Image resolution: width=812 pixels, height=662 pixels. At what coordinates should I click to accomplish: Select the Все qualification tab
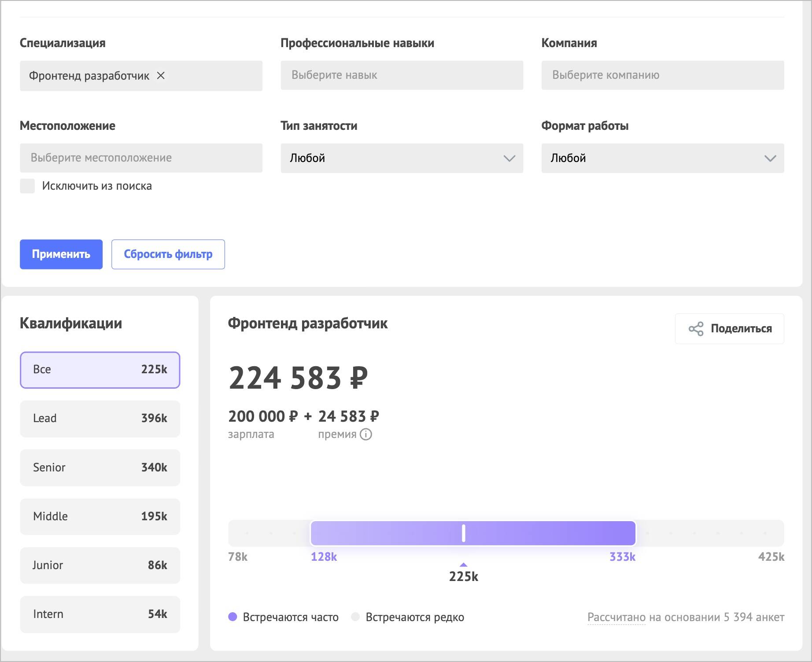(100, 370)
